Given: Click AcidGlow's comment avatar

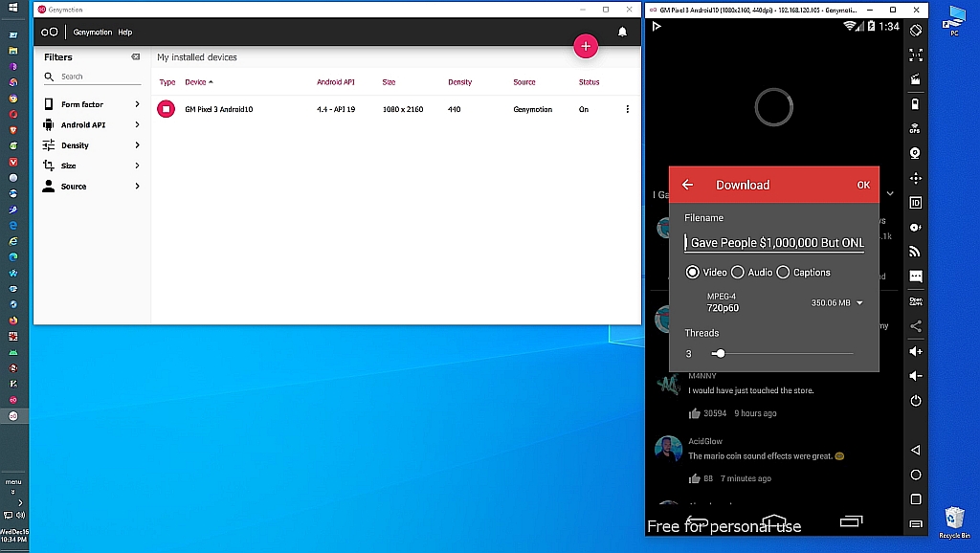Looking at the screenshot, I should tap(667, 449).
